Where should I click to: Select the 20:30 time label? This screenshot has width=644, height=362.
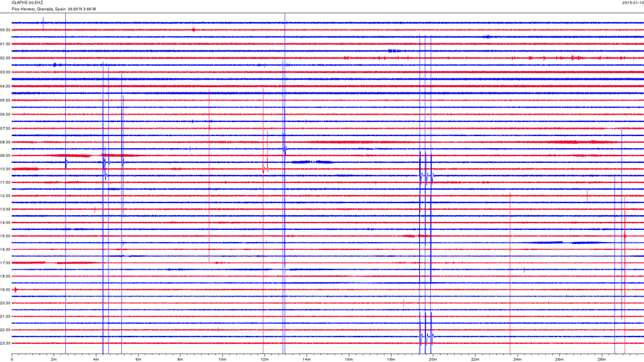pyautogui.click(x=5, y=303)
